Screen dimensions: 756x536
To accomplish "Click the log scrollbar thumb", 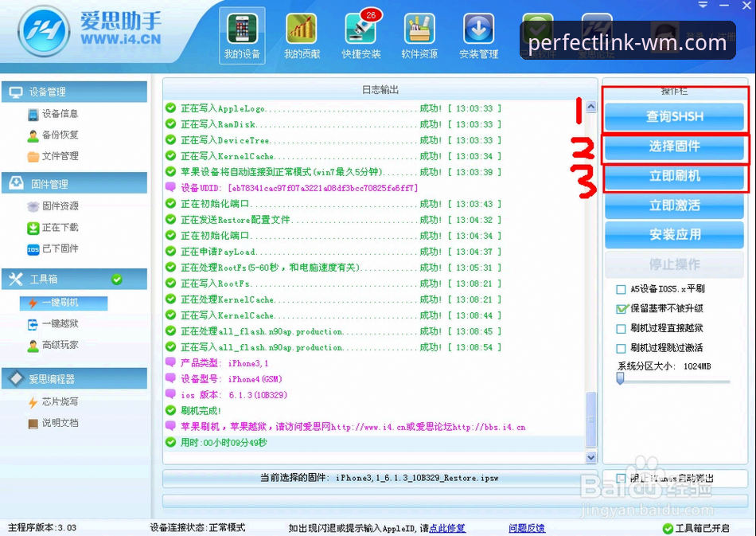I will [x=591, y=420].
